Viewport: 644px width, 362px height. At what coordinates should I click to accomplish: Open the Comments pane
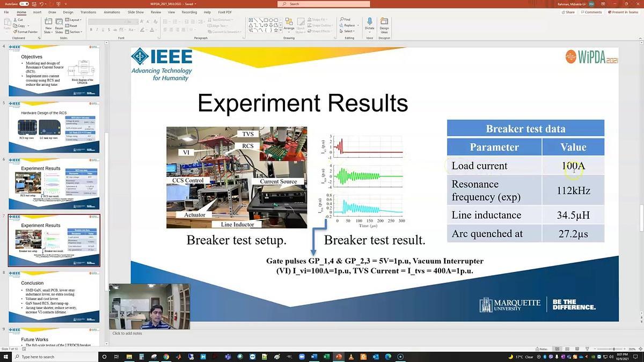tap(591, 12)
